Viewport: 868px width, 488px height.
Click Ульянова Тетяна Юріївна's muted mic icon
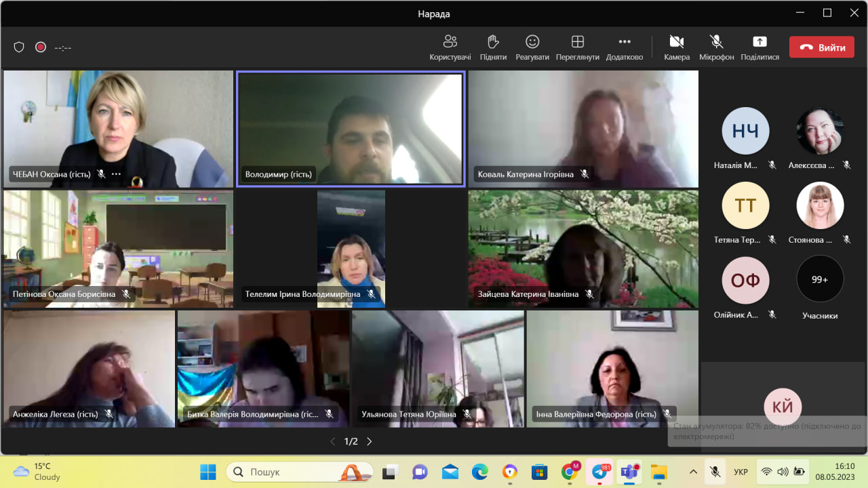[x=467, y=414]
